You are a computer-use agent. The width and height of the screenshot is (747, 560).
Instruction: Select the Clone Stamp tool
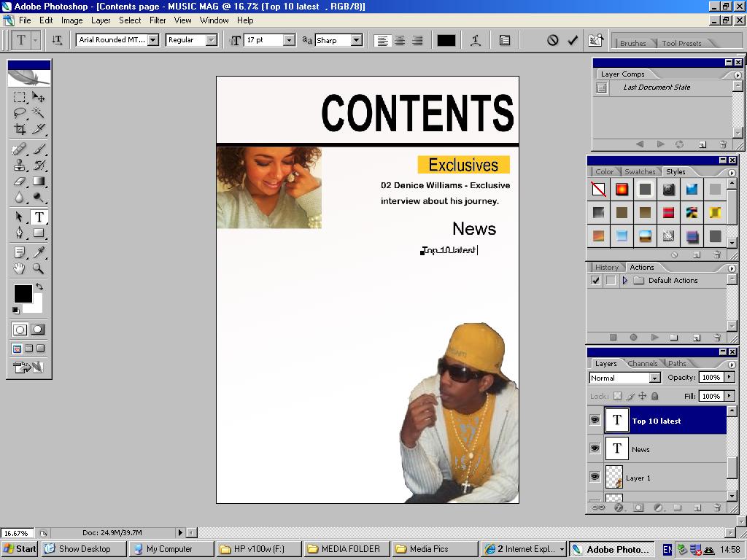click(x=19, y=166)
